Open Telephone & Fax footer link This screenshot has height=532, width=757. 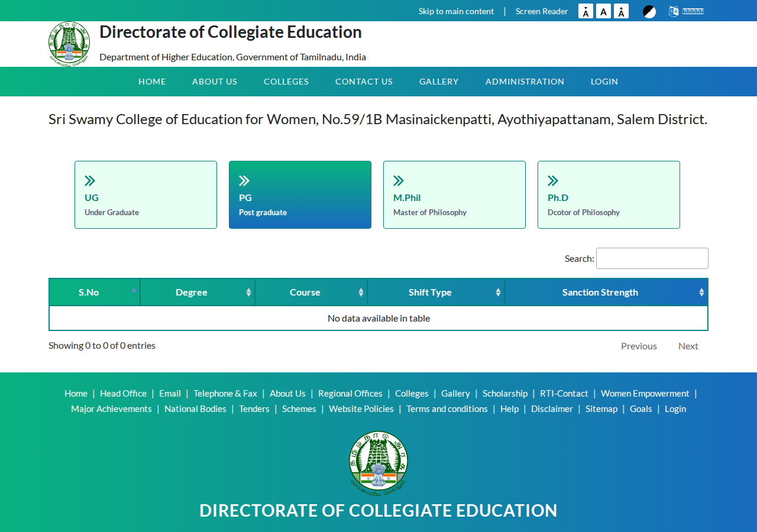tap(225, 393)
